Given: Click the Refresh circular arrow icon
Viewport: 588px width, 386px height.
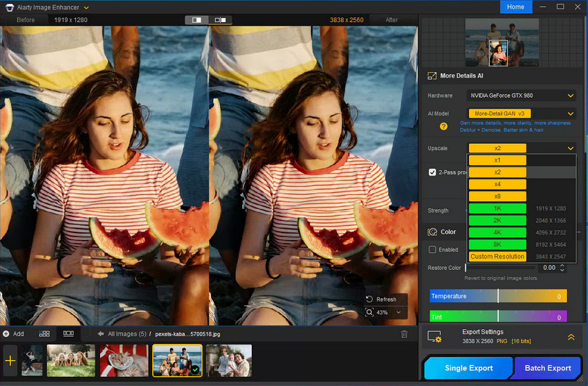Looking at the screenshot, I should (369, 300).
